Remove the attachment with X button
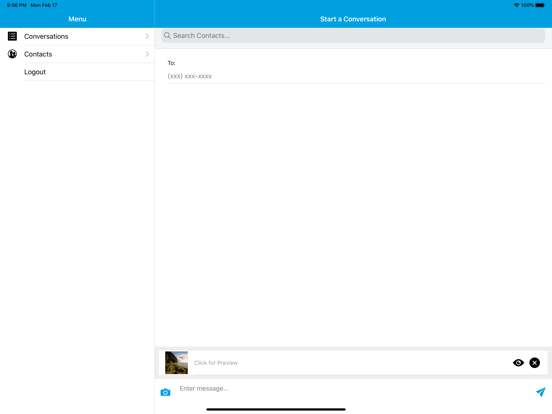This screenshot has width=552, height=414. tap(534, 363)
